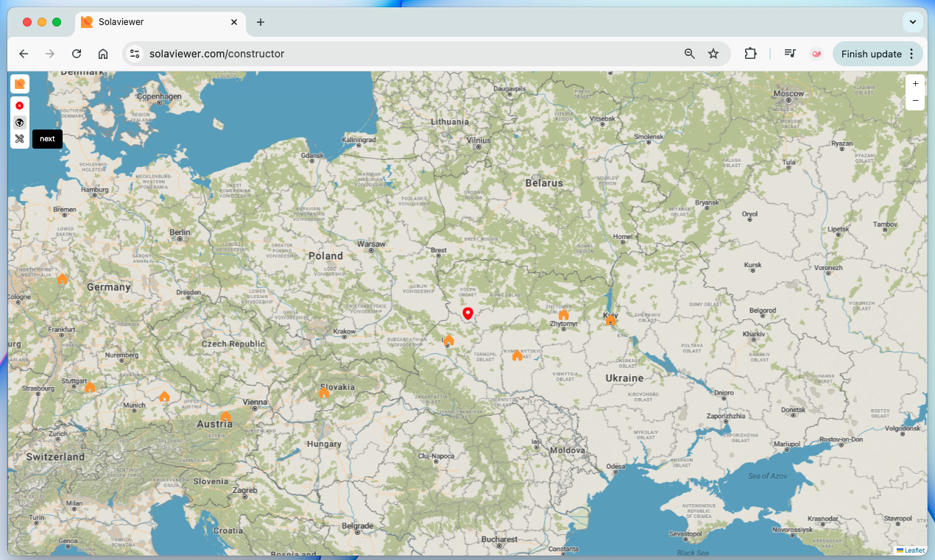The width and height of the screenshot is (935, 560).
Task: Switch to the Solaviewer tab
Action: click(x=160, y=22)
